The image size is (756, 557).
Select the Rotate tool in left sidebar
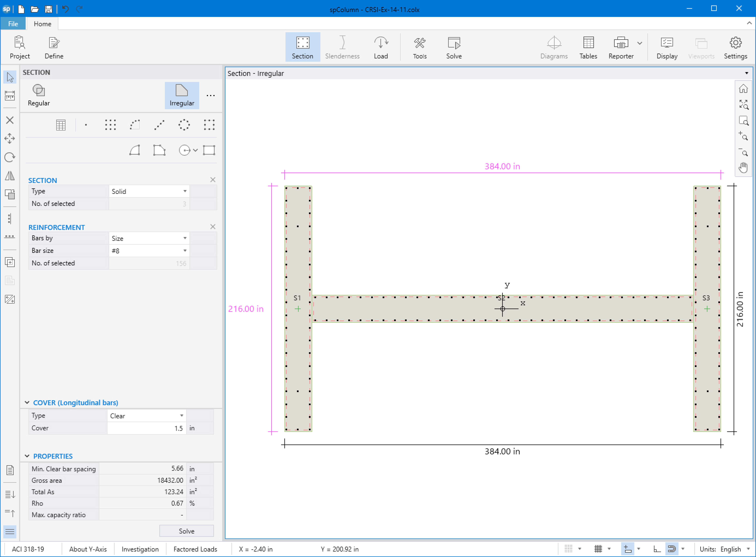click(10, 157)
